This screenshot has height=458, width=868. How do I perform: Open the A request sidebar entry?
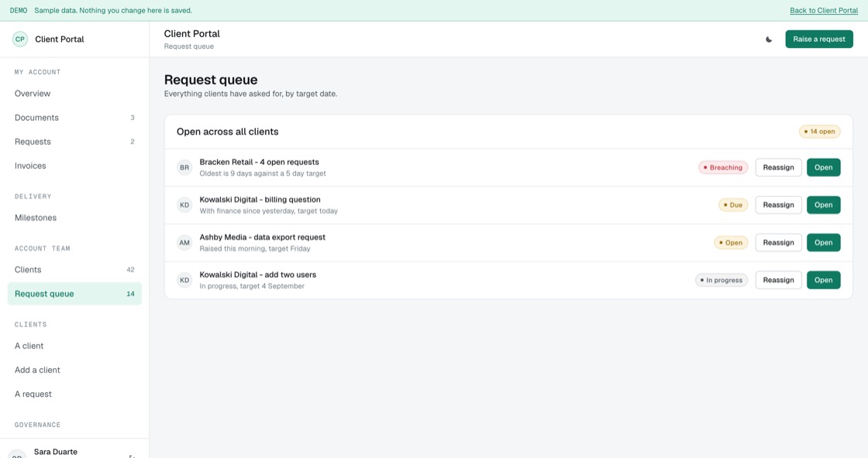click(x=74, y=394)
